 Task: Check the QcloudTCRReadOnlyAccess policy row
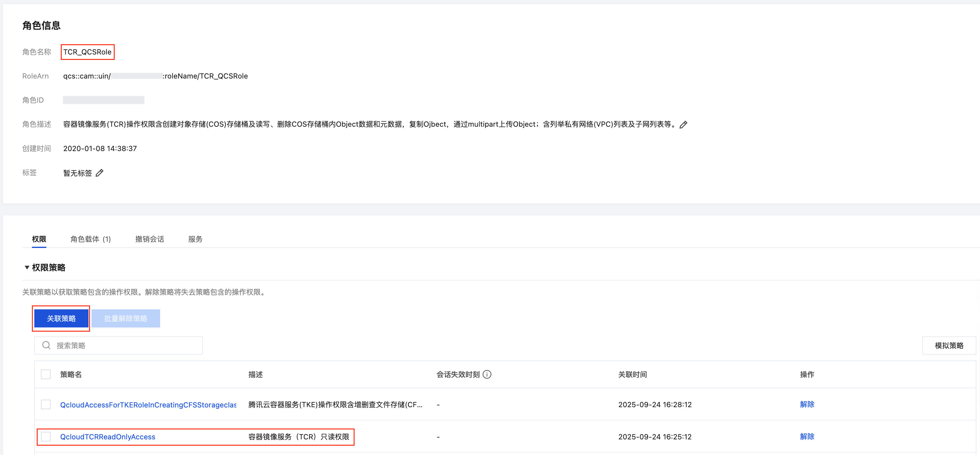coord(46,437)
